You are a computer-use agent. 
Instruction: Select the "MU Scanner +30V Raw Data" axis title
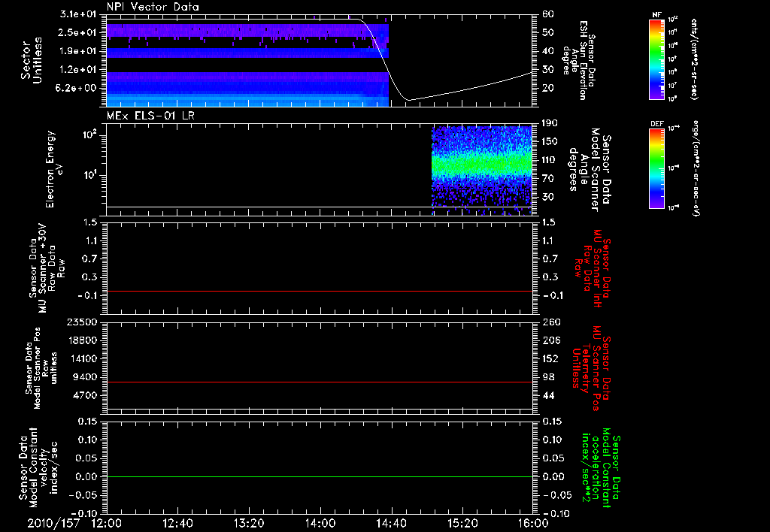[x=46, y=268]
